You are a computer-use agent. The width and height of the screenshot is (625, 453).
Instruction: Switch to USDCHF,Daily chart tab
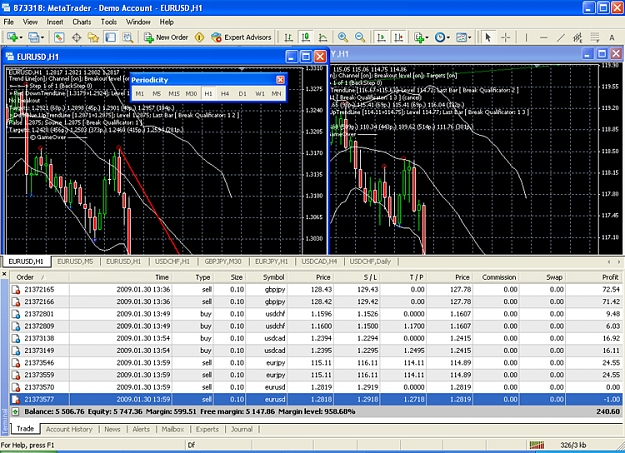click(x=370, y=262)
